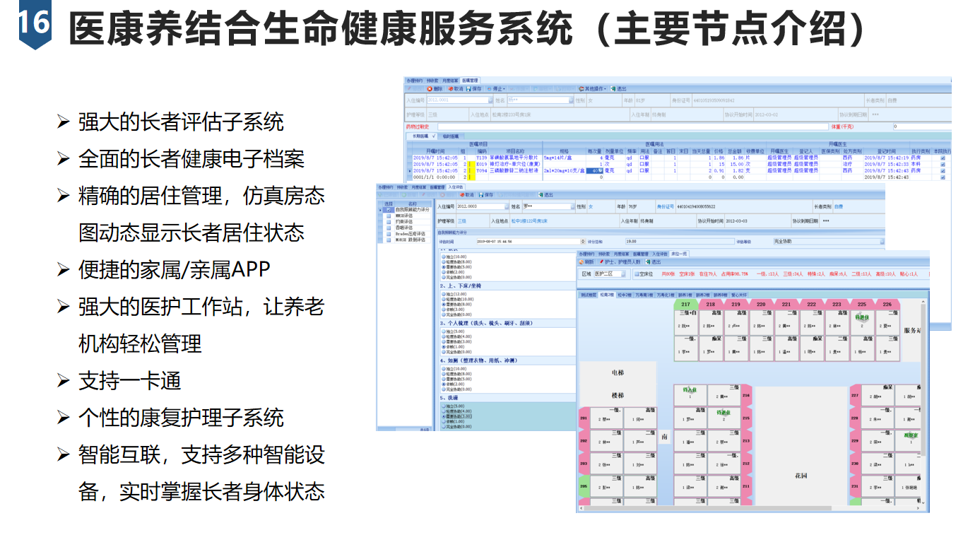
Task: Toggle 约束评估 checkbox in assessment list
Action: pos(389,222)
